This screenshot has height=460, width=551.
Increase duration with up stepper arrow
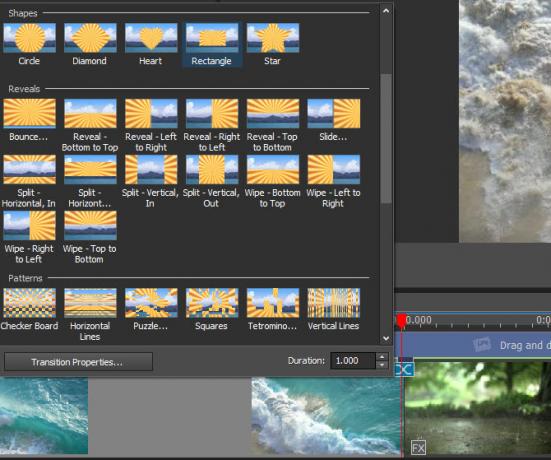click(x=382, y=357)
